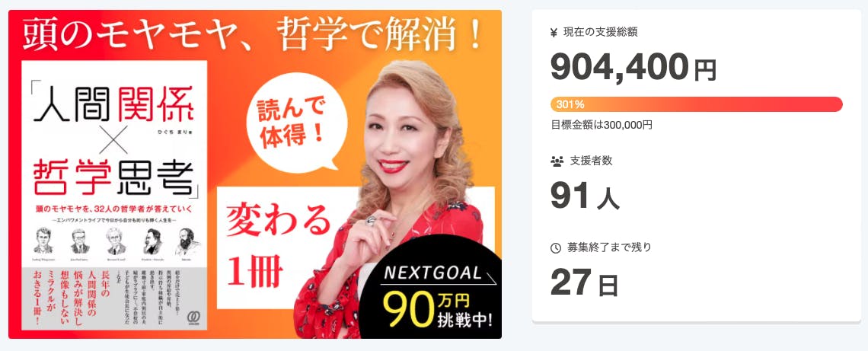Click the 変わる1冊 white box

pos(287,247)
